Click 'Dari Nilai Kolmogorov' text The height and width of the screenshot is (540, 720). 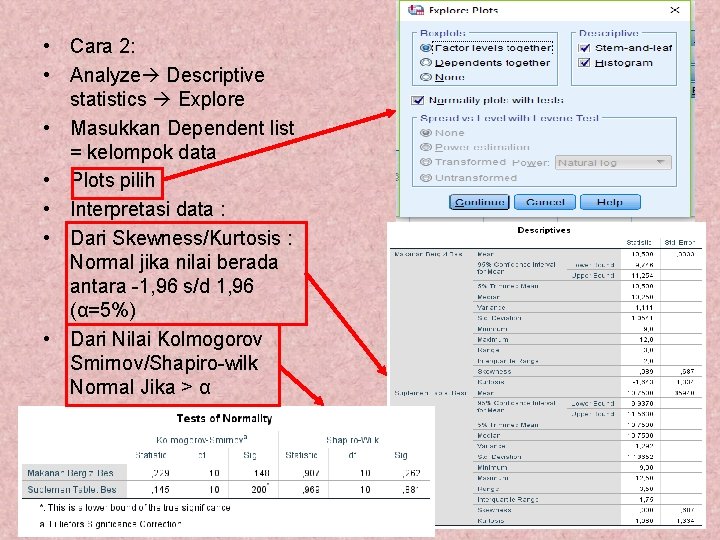click(166, 339)
